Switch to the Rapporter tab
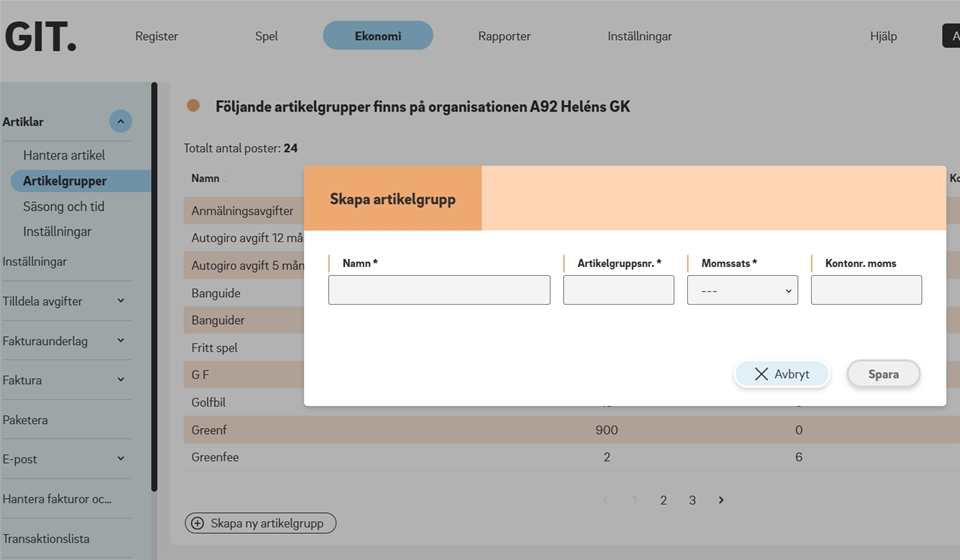The width and height of the screenshot is (960, 560). (504, 36)
